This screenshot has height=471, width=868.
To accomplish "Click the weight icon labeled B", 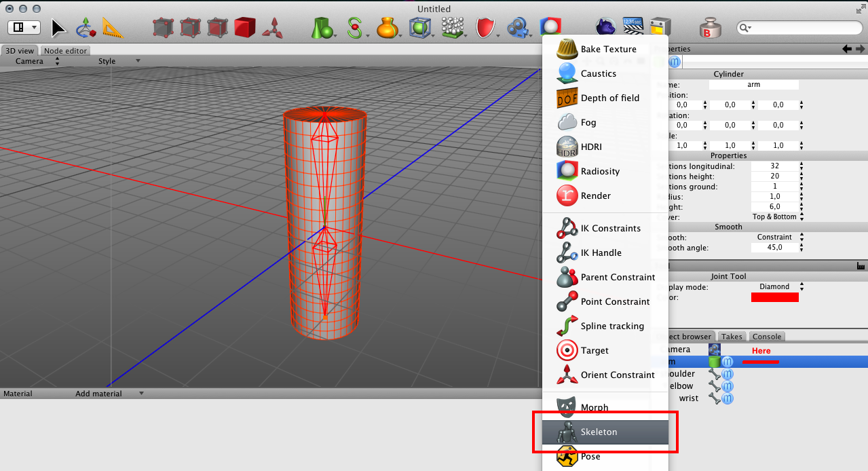I will tap(710, 28).
